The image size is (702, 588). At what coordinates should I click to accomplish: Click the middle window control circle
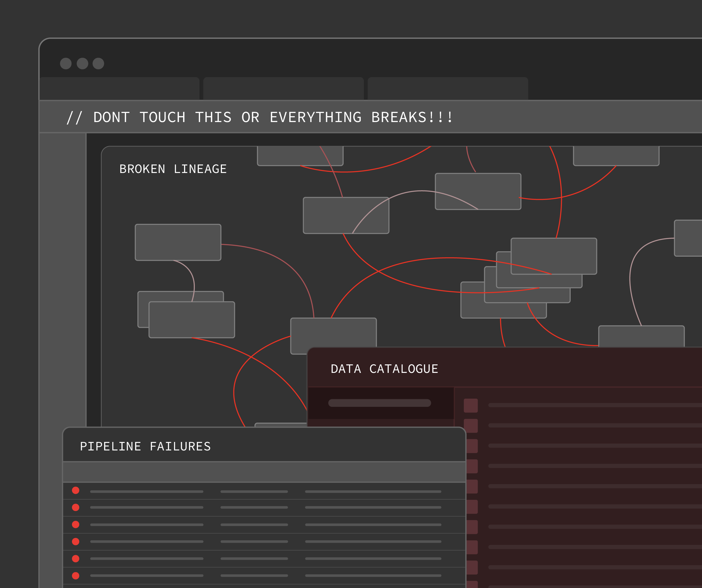(82, 64)
